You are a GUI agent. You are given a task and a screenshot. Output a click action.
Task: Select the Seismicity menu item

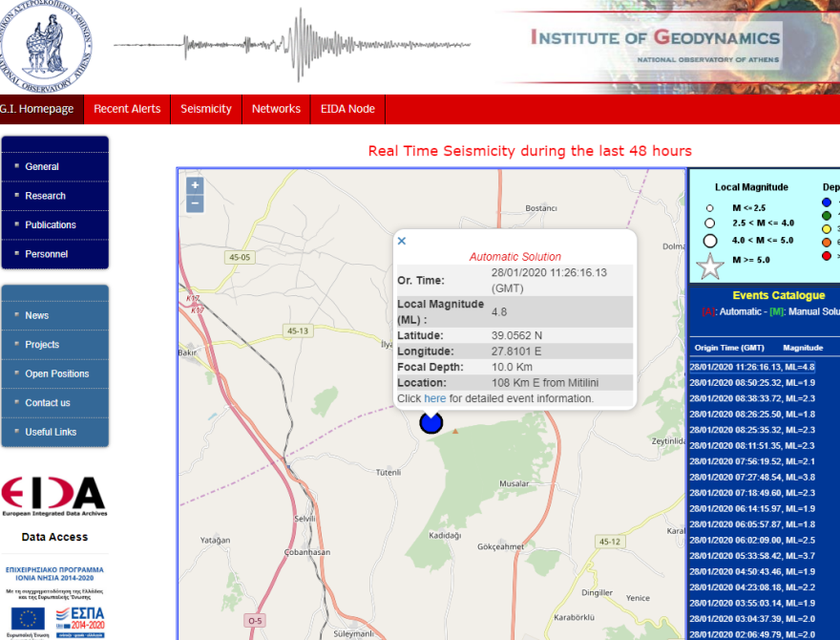pyautogui.click(x=206, y=109)
